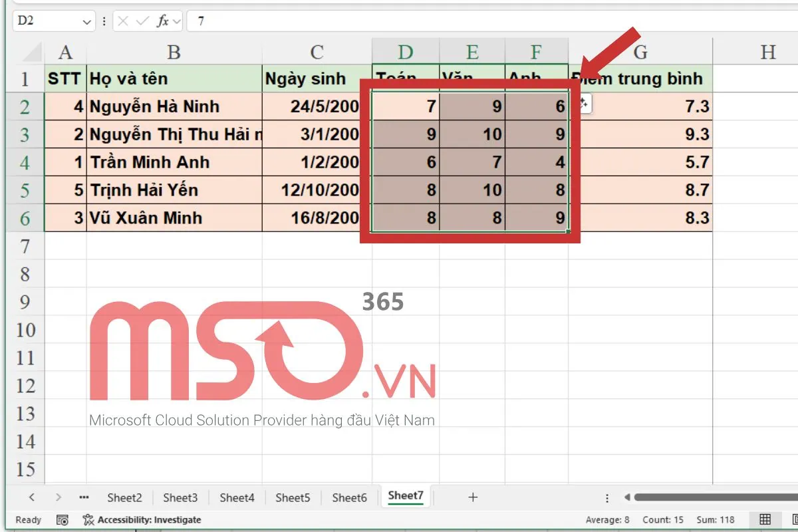Open the Sheet5 tab
This screenshot has height=532, width=798.
293,497
